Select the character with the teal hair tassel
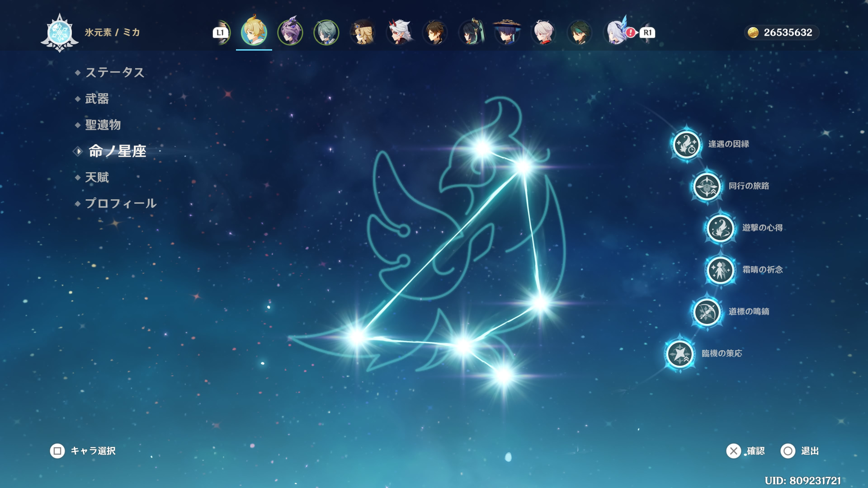 pos(471,32)
